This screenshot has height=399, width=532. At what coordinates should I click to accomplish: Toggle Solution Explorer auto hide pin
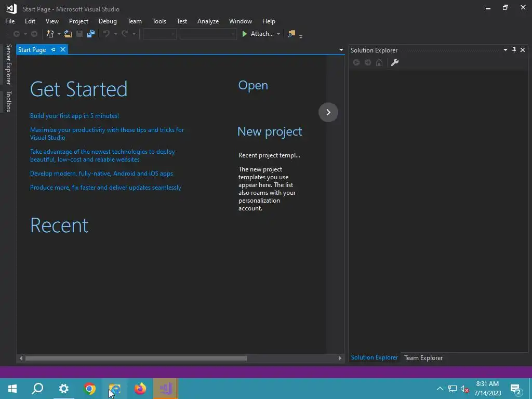(514, 50)
